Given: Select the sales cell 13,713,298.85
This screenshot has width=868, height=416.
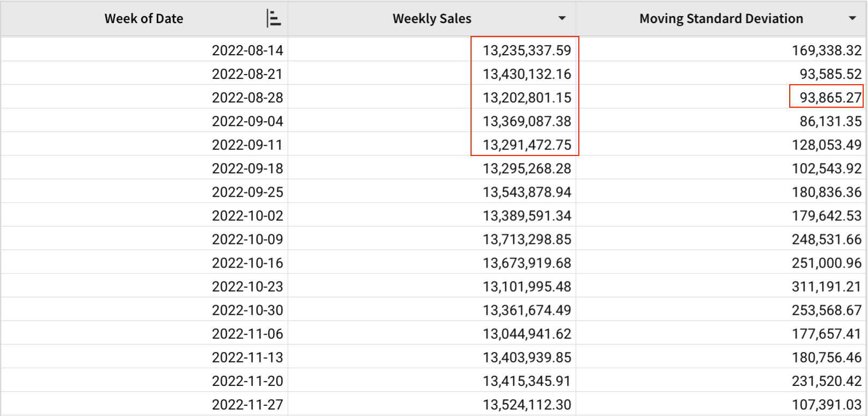Looking at the screenshot, I should click(x=526, y=239).
